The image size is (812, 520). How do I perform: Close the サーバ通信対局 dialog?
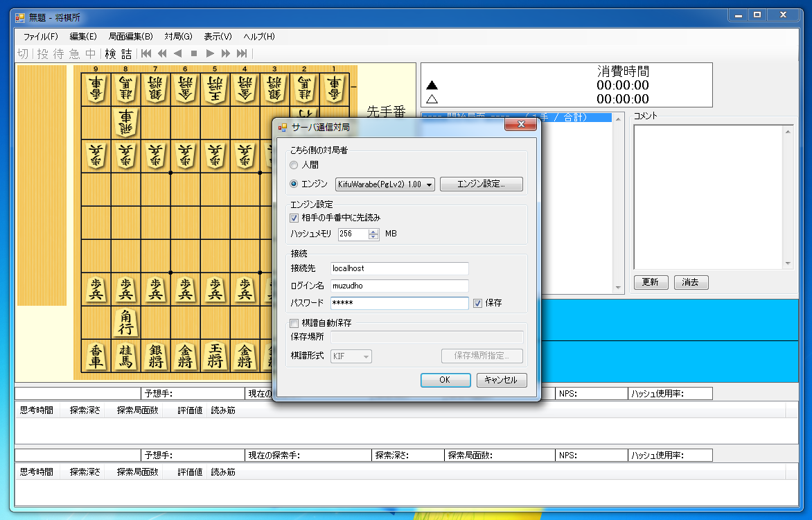click(520, 124)
